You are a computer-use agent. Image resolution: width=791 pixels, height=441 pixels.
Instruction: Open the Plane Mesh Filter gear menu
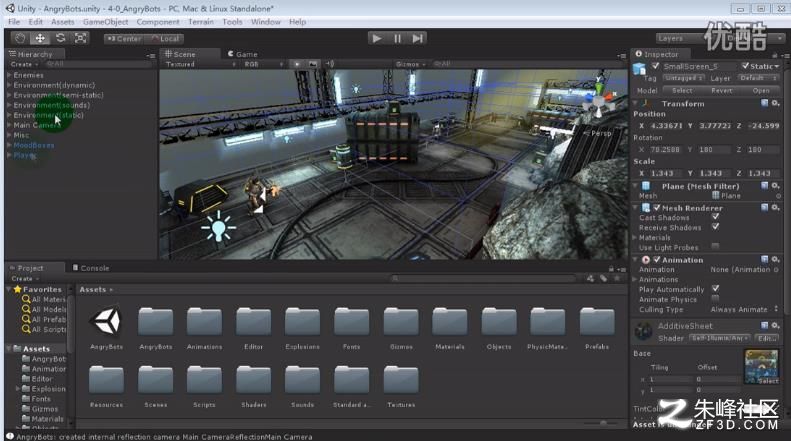point(775,186)
